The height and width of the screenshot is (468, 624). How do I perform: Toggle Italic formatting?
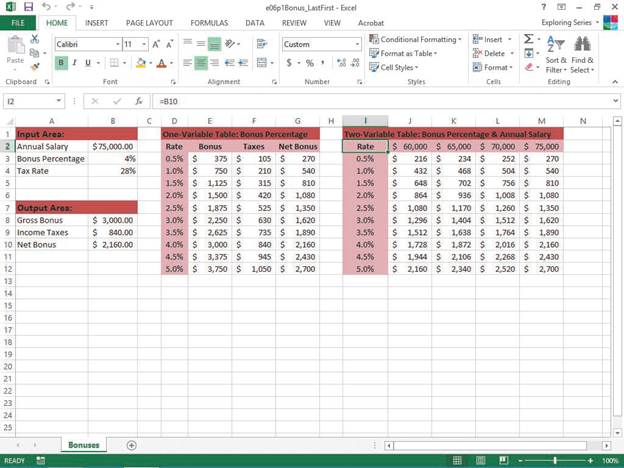(x=74, y=63)
